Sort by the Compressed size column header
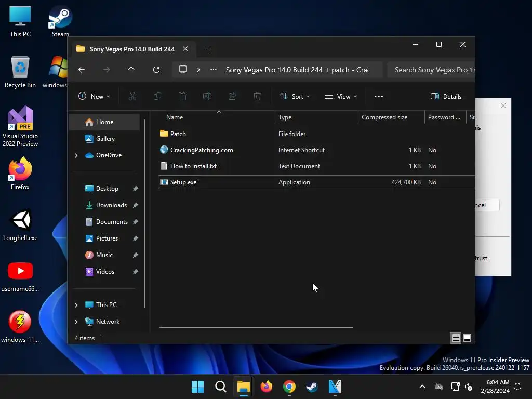This screenshot has height=399, width=532. [384, 117]
